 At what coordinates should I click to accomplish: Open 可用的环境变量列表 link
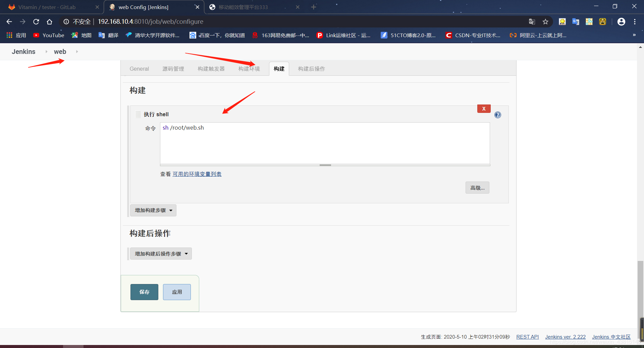197,174
